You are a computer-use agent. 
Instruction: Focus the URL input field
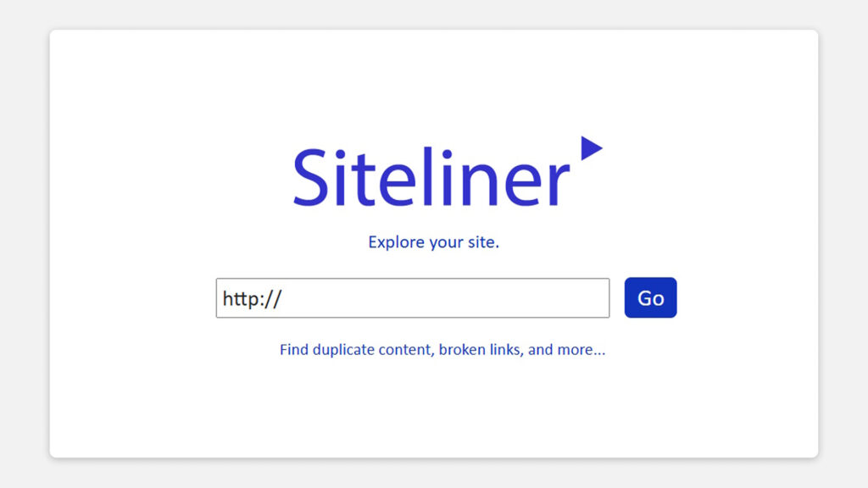click(412, 298)
